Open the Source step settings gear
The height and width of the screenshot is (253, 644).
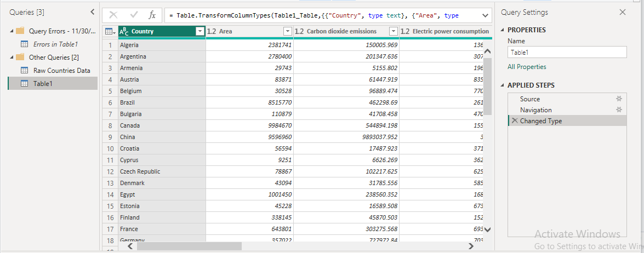coord(619,99)
